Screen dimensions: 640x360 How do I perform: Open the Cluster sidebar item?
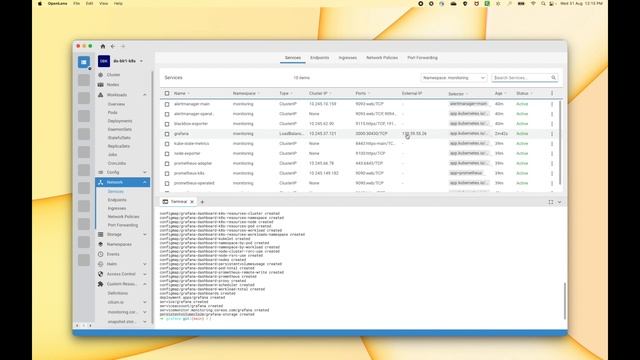click(113, 75)
